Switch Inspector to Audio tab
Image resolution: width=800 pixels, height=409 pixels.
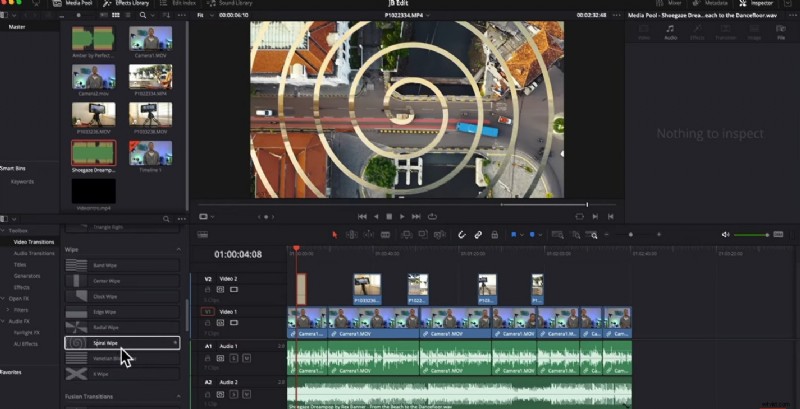pos(670,32)
